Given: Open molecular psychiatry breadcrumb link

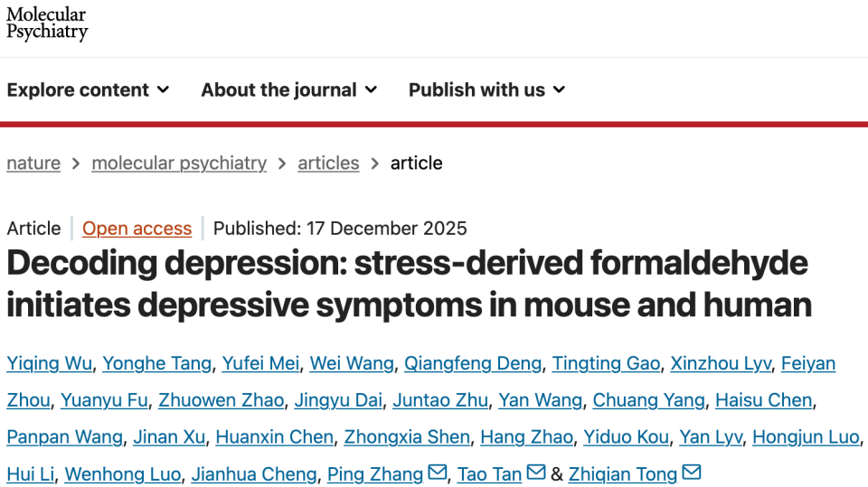Looking at the screenshot, I should [179, 164].
